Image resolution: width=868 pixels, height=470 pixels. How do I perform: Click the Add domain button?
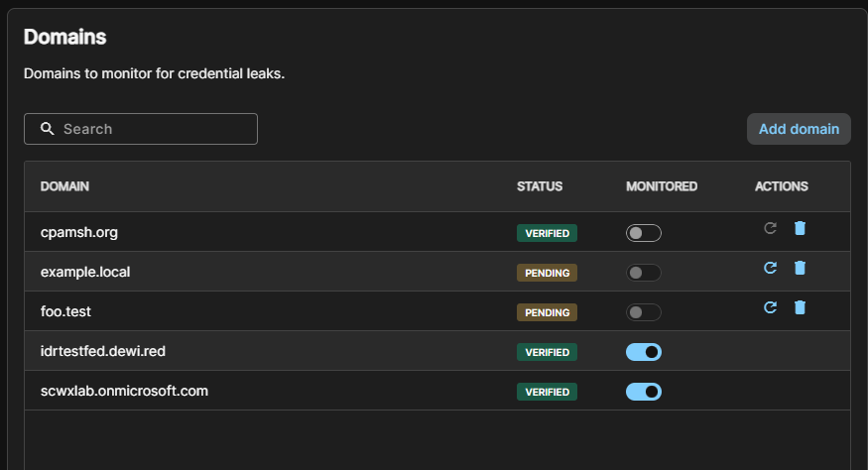tap(799, 129)
